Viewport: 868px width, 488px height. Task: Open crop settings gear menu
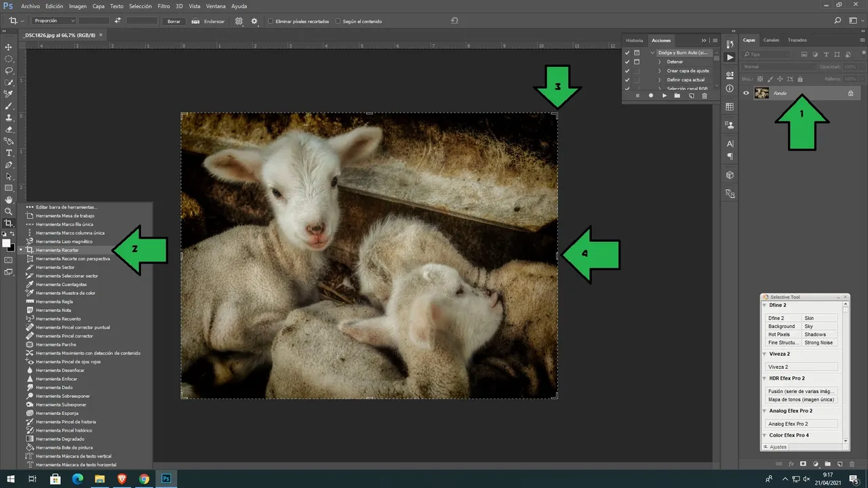pyautogui.click(x=255, y=21)
